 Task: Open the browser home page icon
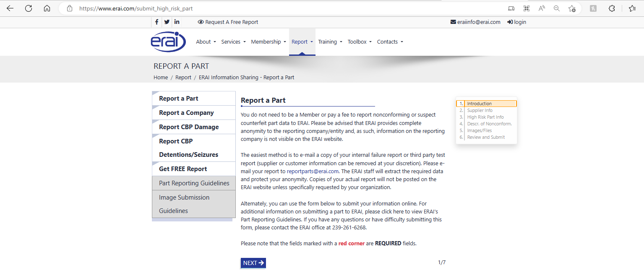(47, 8)
